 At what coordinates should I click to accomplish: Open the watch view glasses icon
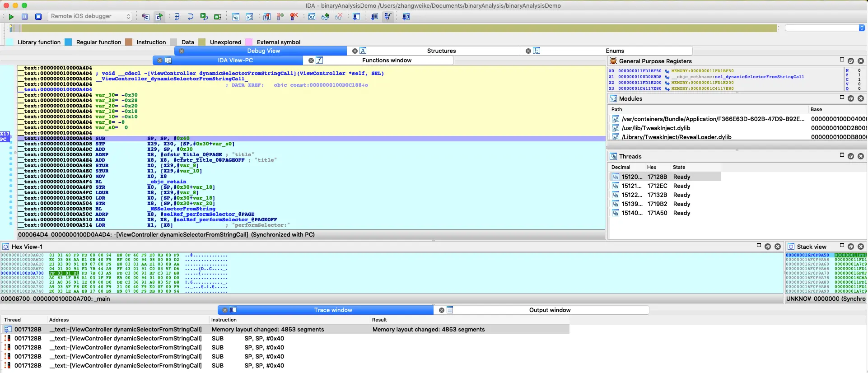click(x=312, y=17)
